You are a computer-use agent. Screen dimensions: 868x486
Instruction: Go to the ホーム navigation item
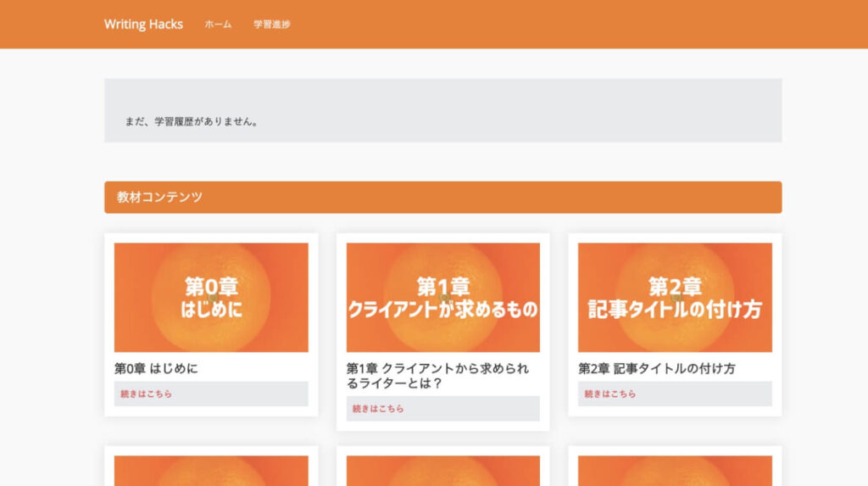pyautogui.click(x=218, y=25)
